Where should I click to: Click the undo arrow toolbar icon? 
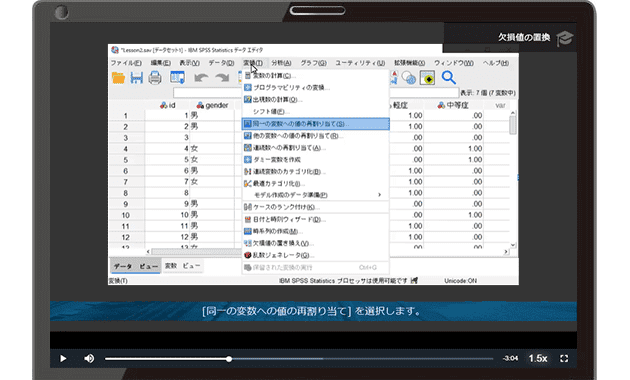click(201, 78)
